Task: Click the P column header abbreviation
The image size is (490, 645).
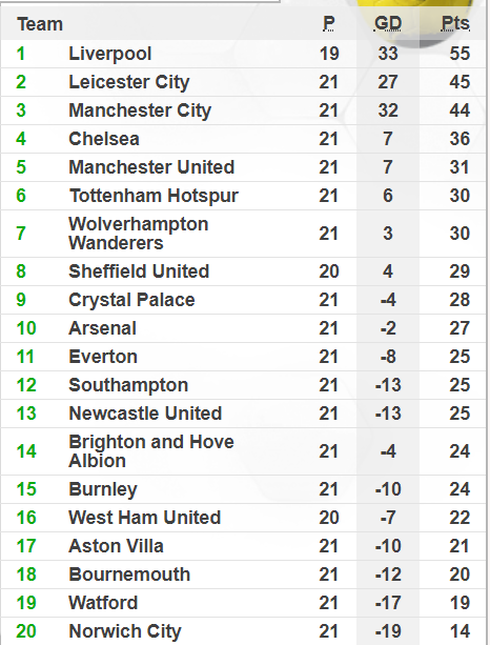Action: [x=329, y=23]
